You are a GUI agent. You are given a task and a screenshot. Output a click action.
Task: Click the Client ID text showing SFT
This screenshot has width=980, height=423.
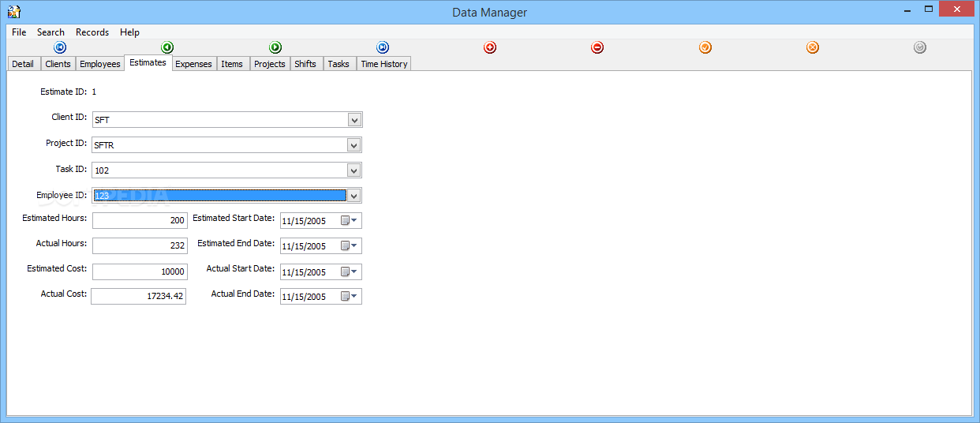[x=102, y=120]
